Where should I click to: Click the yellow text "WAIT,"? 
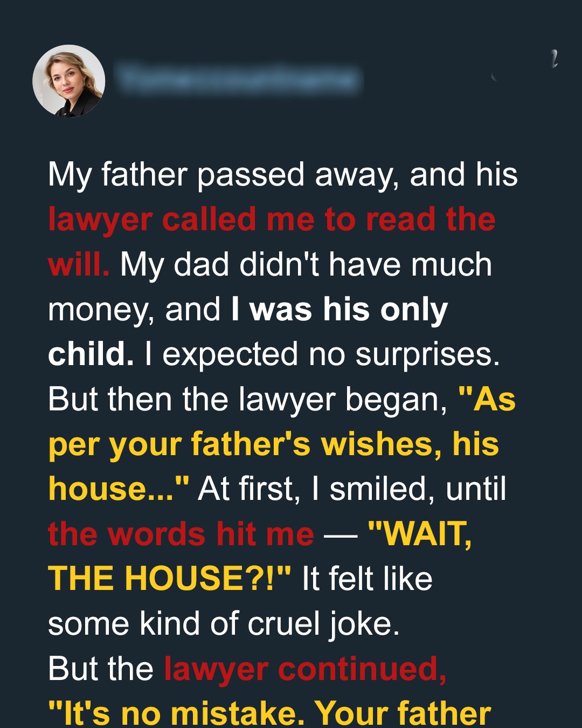click(420, 534)
